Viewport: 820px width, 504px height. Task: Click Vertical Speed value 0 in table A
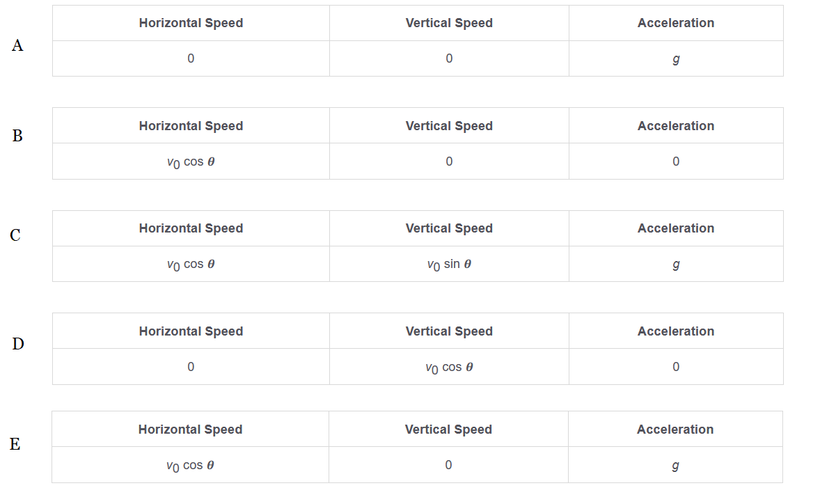449,58
